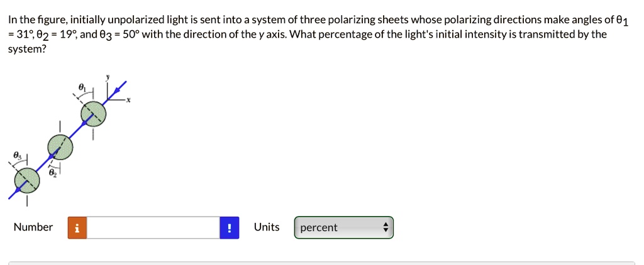This screenshot has height=265, width=644.
Task: Click the θ2 angle label in figure
Action: pyautogui.click(x=53, y=171)
